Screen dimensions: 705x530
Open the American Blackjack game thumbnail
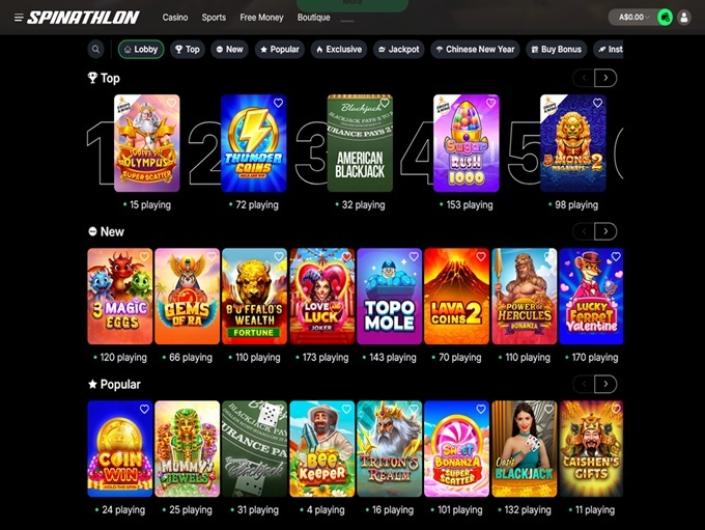360,143
